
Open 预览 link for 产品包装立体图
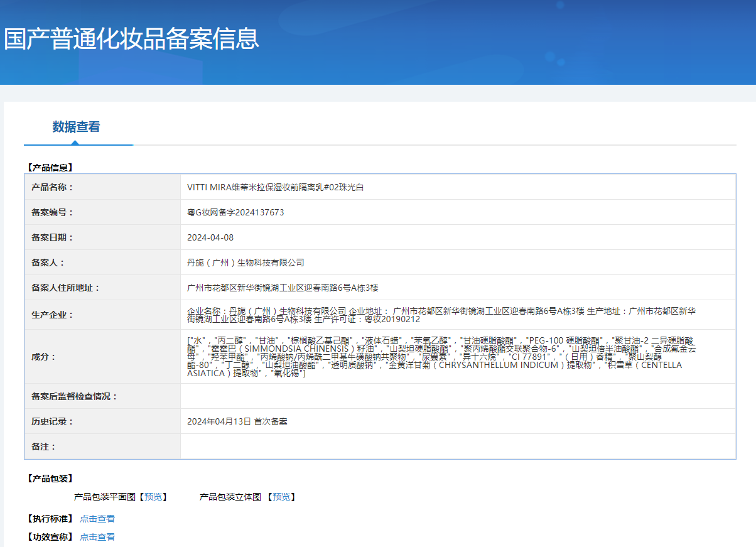[x=281, y=497]
